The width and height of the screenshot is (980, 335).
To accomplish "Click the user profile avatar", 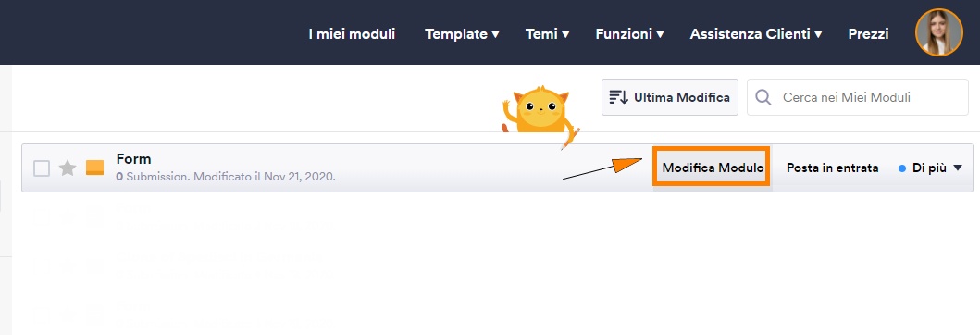I will click(x=938, y=32).
